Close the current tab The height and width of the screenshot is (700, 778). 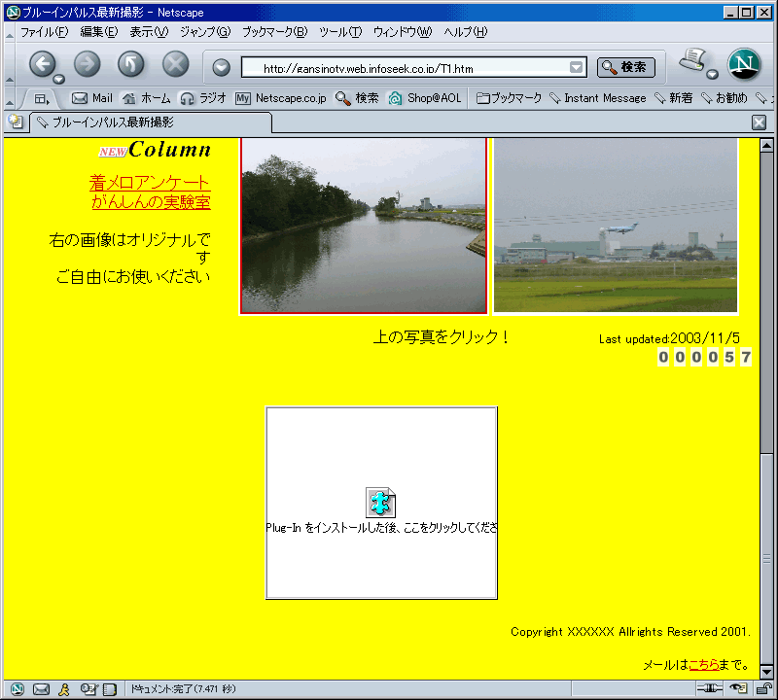point(759,122)
